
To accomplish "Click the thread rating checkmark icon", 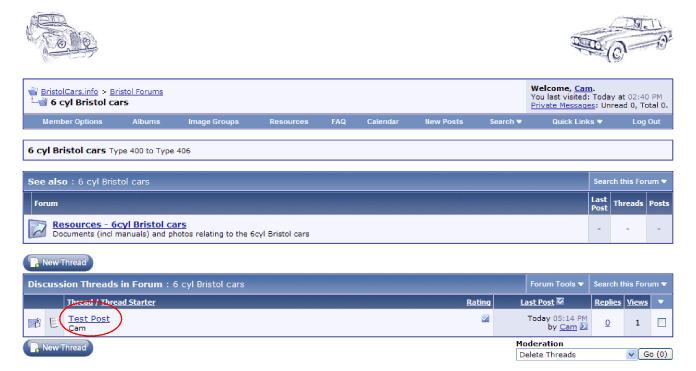I will (x=485, y=318).
